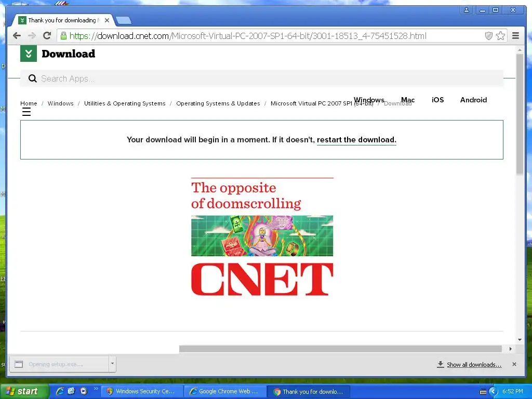Click the horizontal scrollbar thumb

click(340, 349)
